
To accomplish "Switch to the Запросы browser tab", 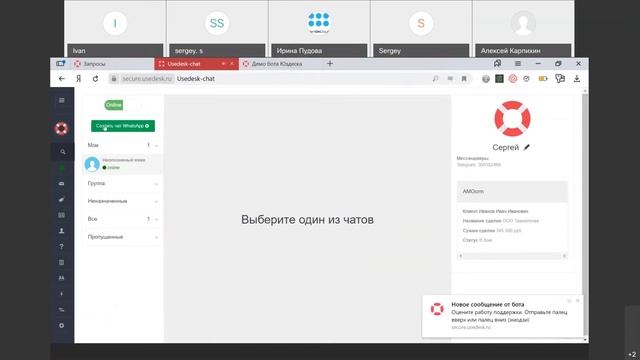I will pos(112,64).
